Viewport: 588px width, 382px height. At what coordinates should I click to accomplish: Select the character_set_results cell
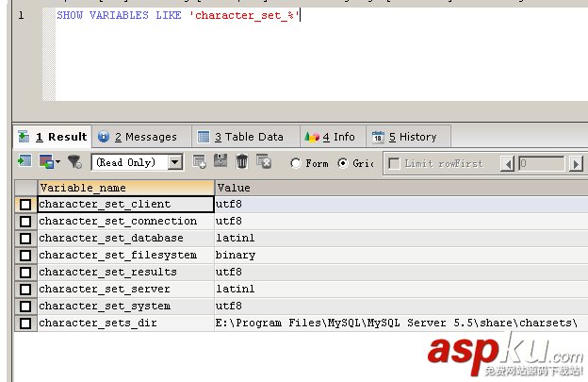(126, 272)
